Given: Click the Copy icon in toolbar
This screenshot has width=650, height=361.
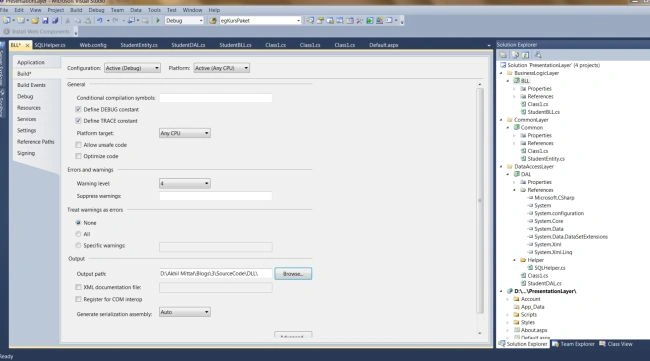Looking at the screenshot, I should coord(78,20).
